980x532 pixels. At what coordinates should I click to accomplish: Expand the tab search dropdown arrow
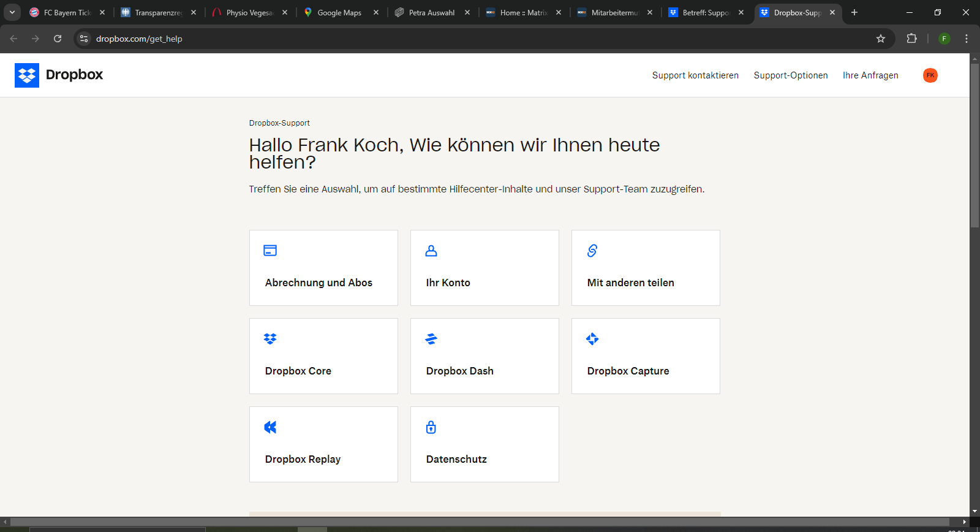tap(12, 12)
